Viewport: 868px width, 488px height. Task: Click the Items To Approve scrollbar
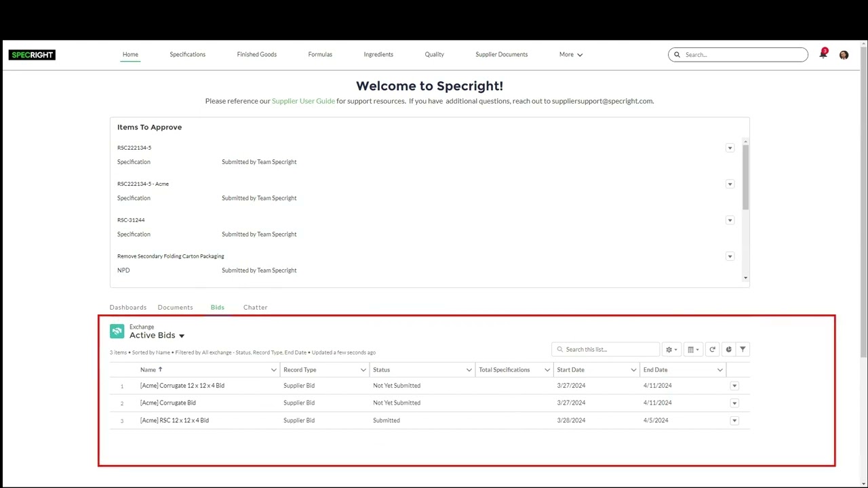pos(745,177)
